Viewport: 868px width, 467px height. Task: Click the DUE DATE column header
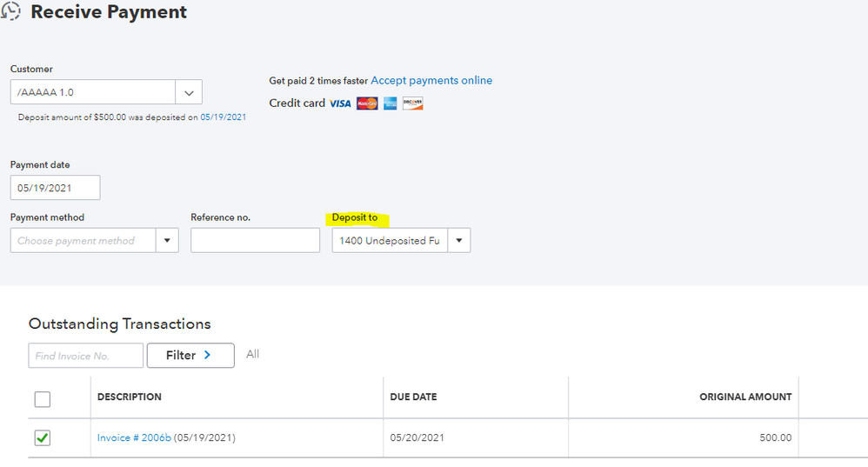pos(413,397)
